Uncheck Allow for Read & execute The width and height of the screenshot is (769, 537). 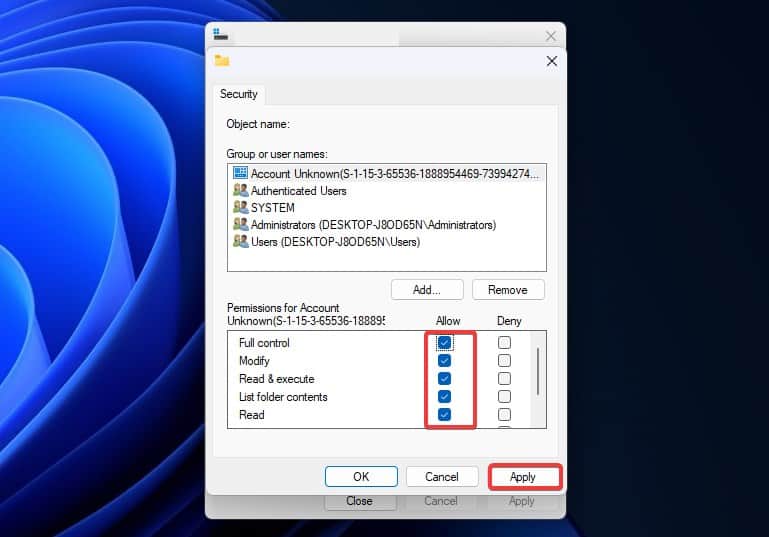444,379
